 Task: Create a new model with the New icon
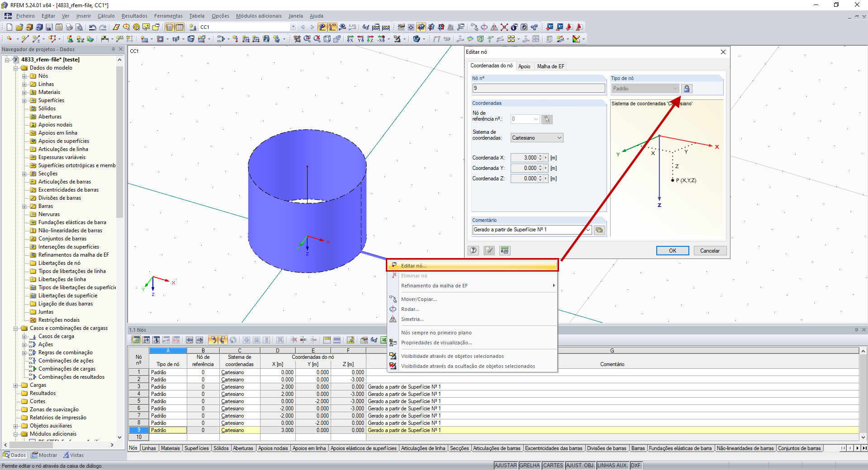click(9, 27)
